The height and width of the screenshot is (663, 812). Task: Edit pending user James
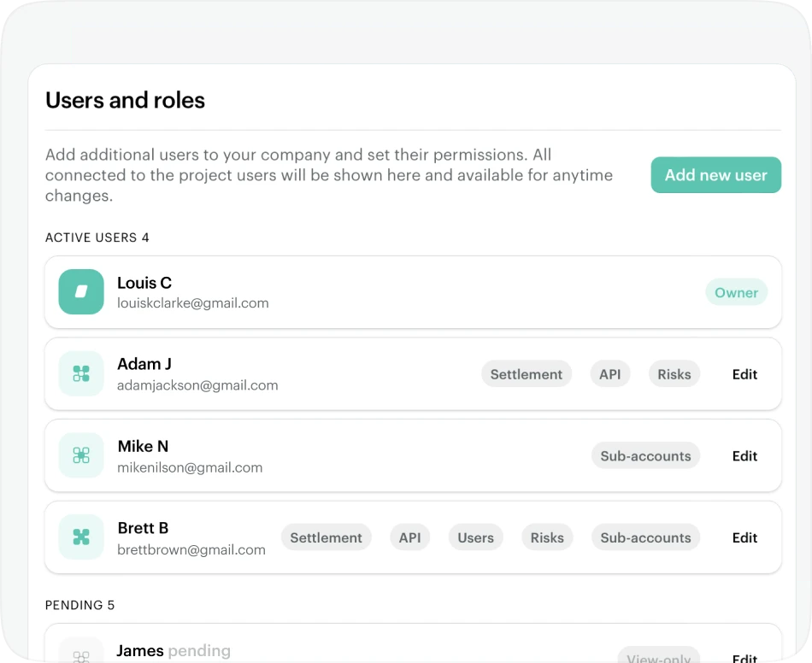click(x=744, y=658)
